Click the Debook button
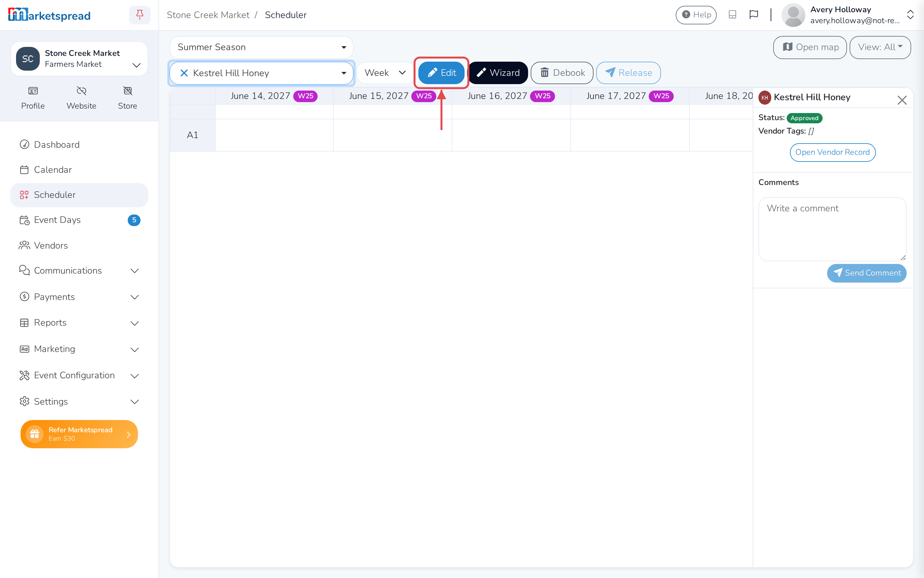The height and width of the screenshot is (578, 924). (x=562, y=73)
